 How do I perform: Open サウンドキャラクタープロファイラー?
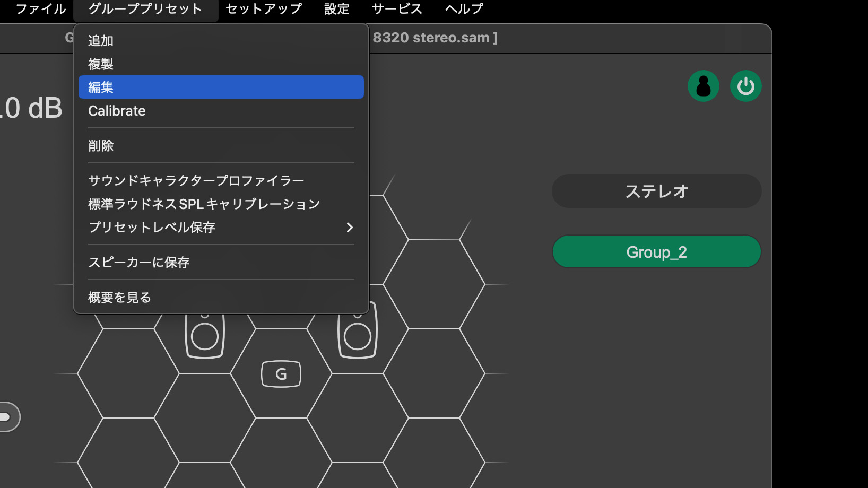[x=196, y=180]
